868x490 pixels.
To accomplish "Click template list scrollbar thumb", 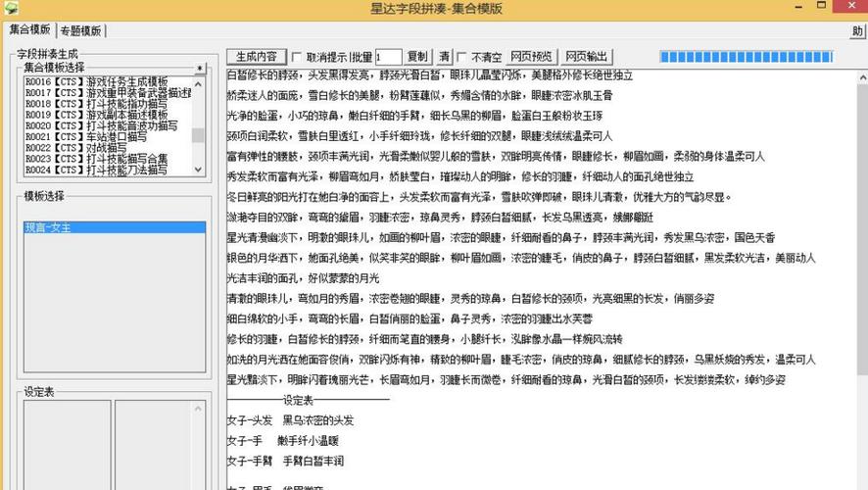I will pos(198,135).
